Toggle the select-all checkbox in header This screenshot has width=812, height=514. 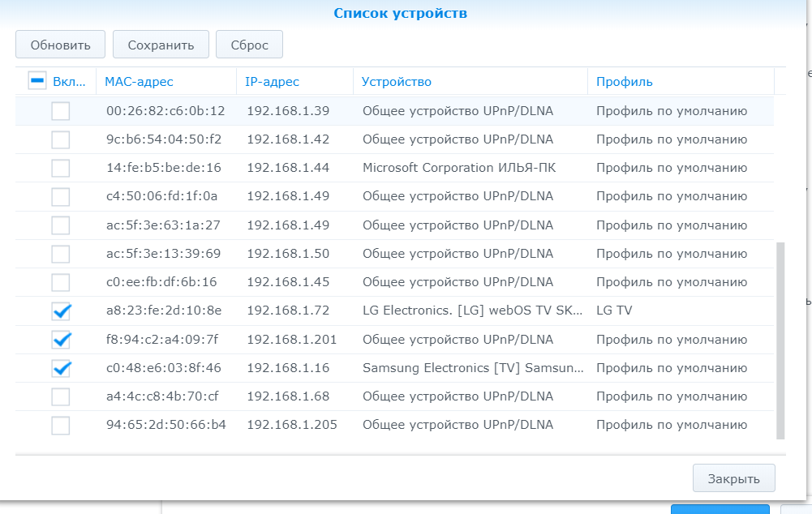point(37,81)
